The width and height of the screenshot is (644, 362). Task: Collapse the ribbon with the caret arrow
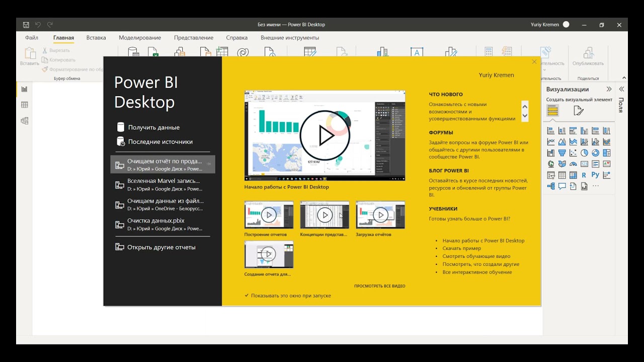[624, 78]
